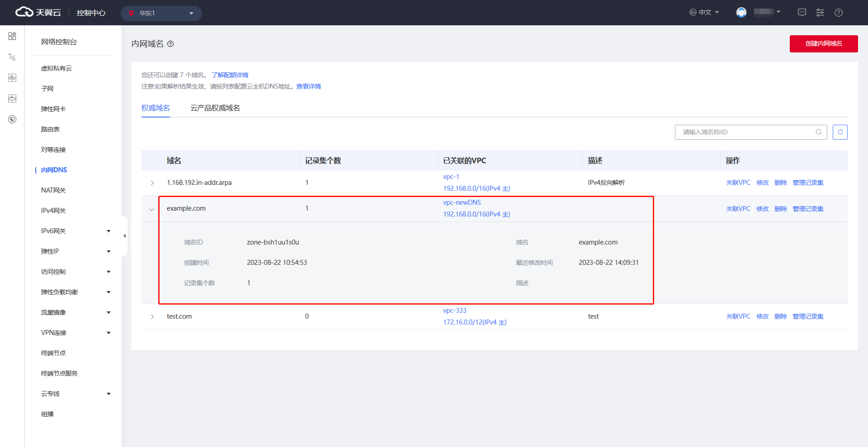Viewport: 868px width, 447px height.
Task: Open the 中文 language dropdown
Action: (704, 13)
